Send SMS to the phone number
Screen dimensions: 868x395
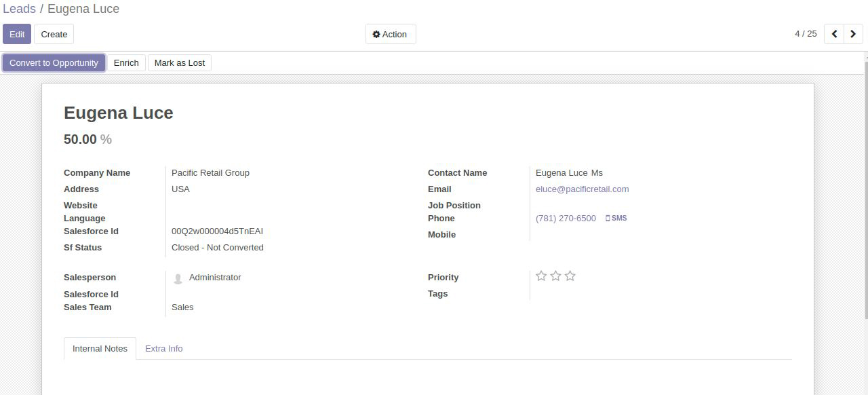pos(616,219)
